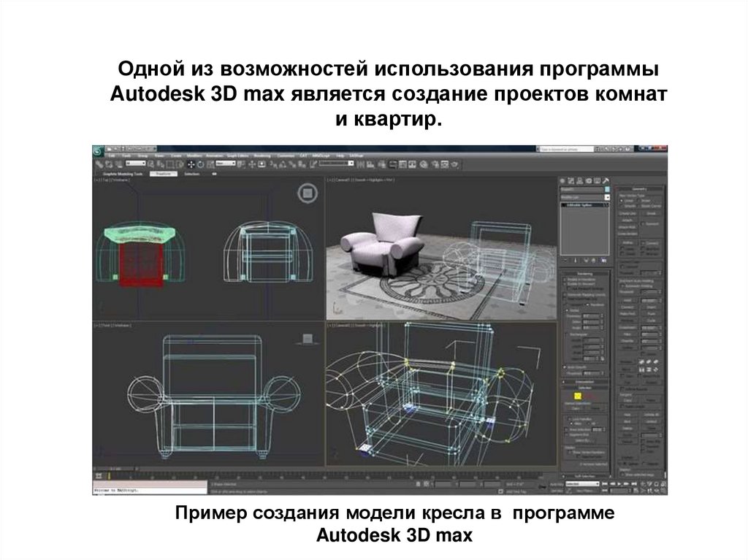Click Configure Modifier Sets icon
The width and height of the screenshot is (748, 560).
point(603,261)
